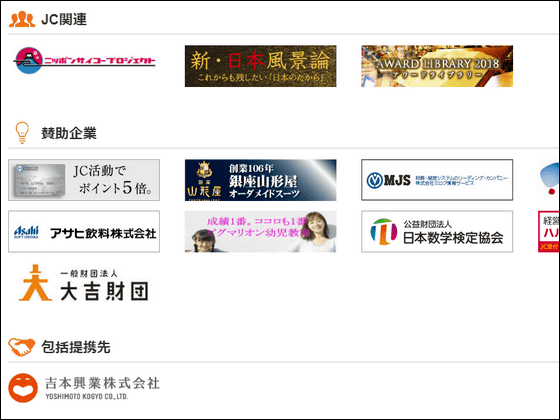Click the partially visible red 経営 banner
The image size is (560, 420).
point(549,231)
